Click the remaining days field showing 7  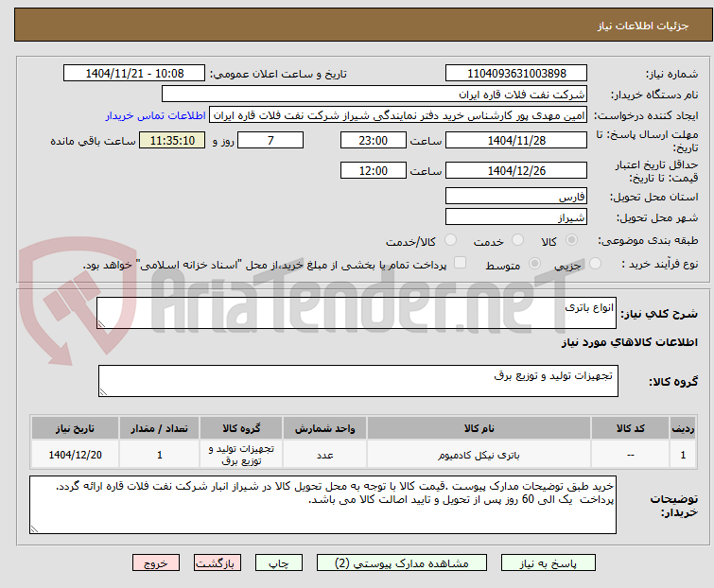[x=270, y=140]
